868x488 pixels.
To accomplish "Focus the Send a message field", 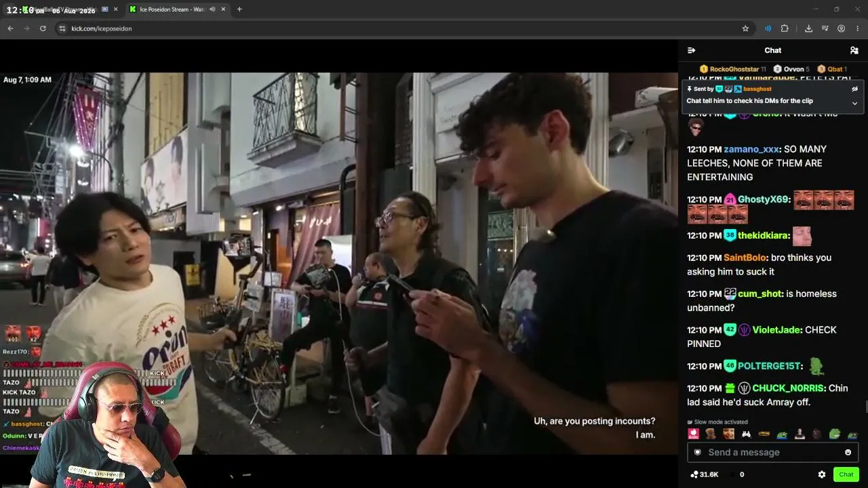I will (x=773, y=452).
